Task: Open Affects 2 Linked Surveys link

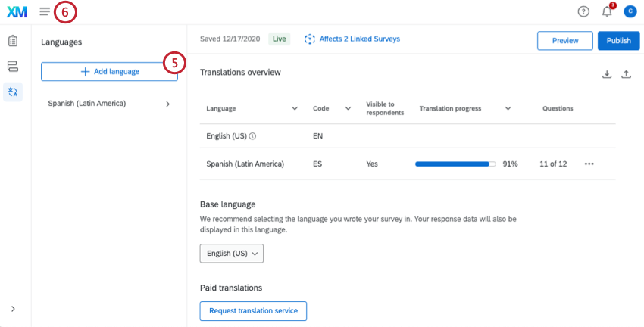Action: [352, 39]
